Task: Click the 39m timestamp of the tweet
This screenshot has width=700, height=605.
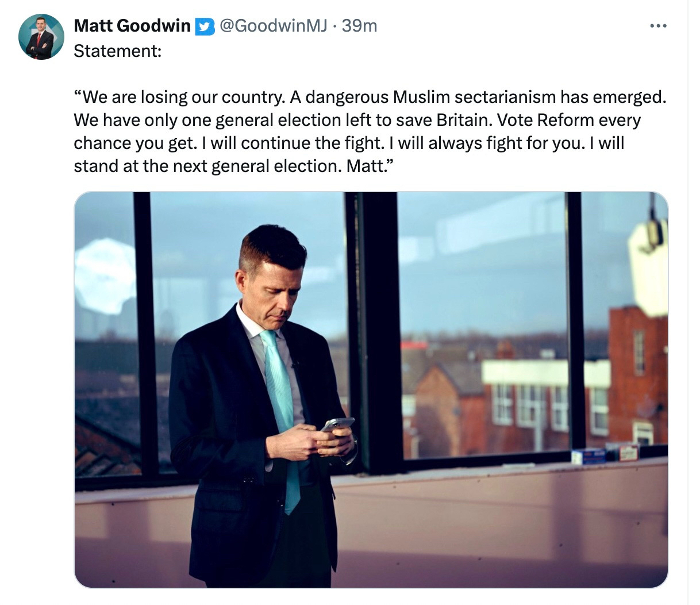Action: [360, 26]
